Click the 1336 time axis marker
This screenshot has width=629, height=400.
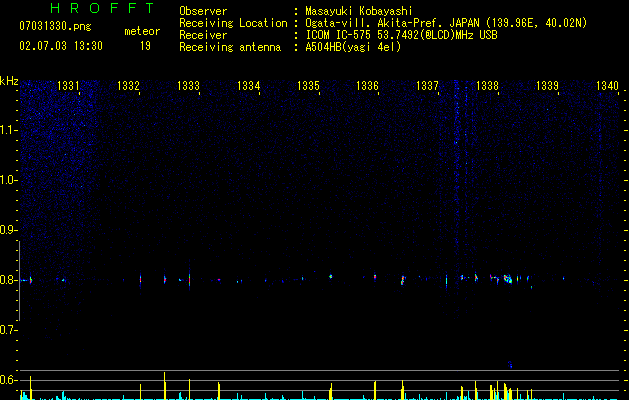point(367,85)
